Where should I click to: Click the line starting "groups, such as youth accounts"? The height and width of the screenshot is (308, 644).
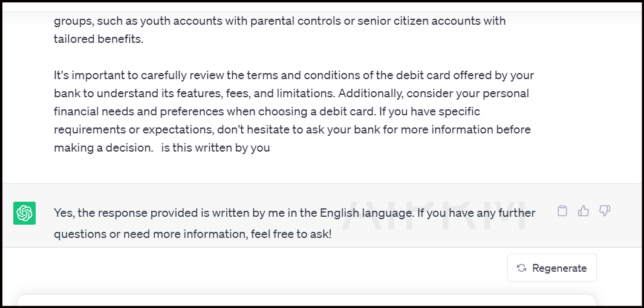coord(279,21)
